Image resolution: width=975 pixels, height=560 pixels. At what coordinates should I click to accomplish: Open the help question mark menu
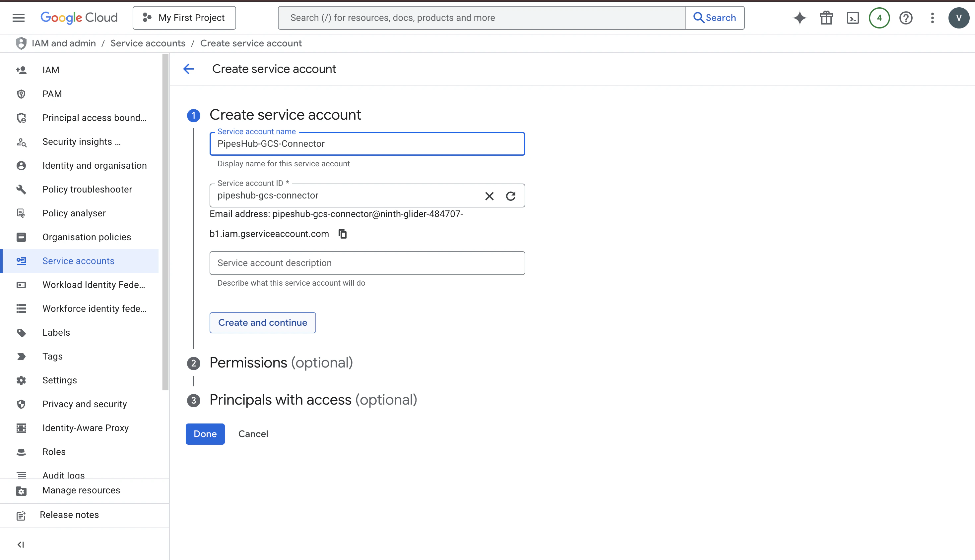pyautogui.click(x=906, y=18)
